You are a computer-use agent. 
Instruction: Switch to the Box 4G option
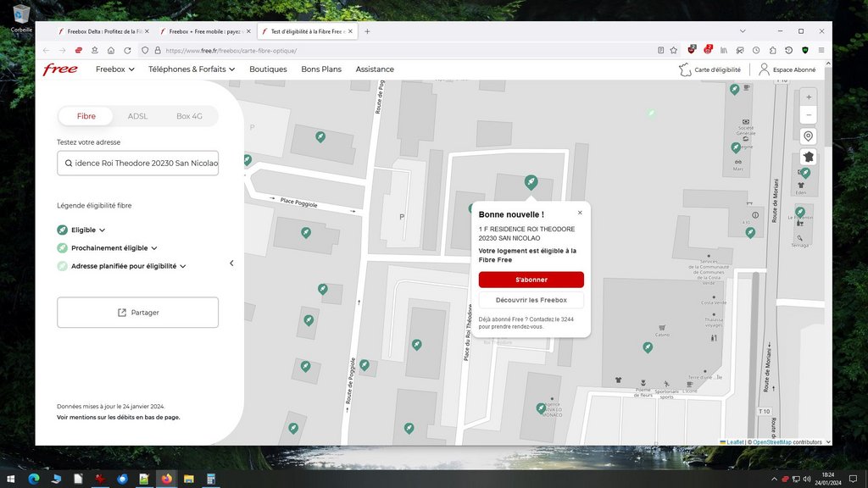point(189,116)
